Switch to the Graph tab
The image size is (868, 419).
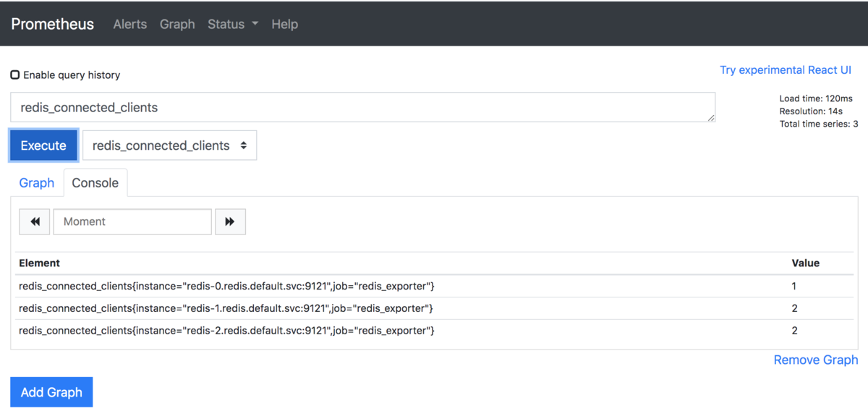37,182
